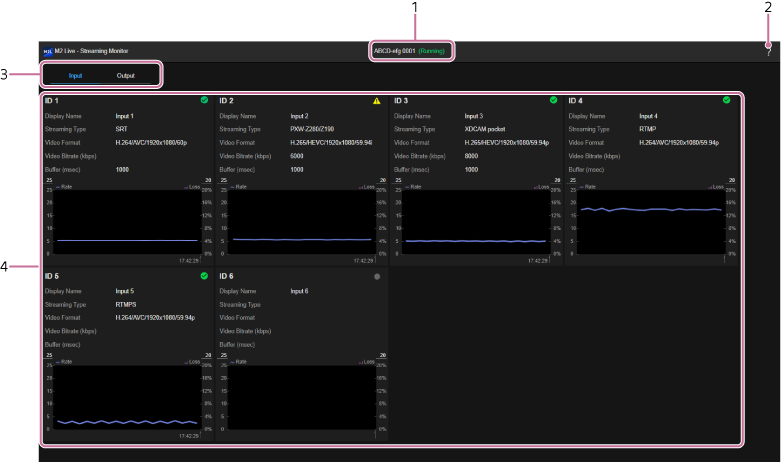This screenshot has height=462, width=781.
Task: Click the video format value in ID 1
Action: point(151,143)
